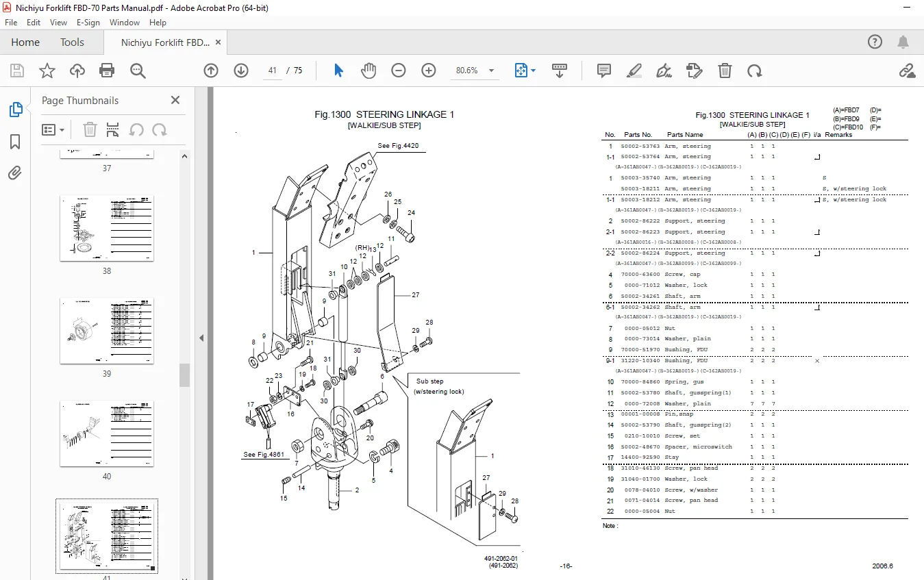This screenshot has height=580, width=924.
Task: Open the Notifications bell
Action: click(905, 42)
